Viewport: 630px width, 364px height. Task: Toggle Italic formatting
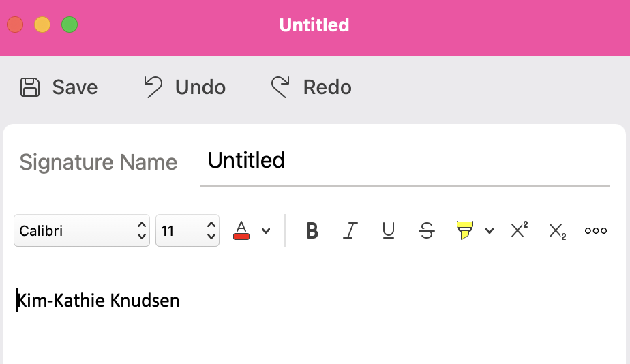(350, 230)
